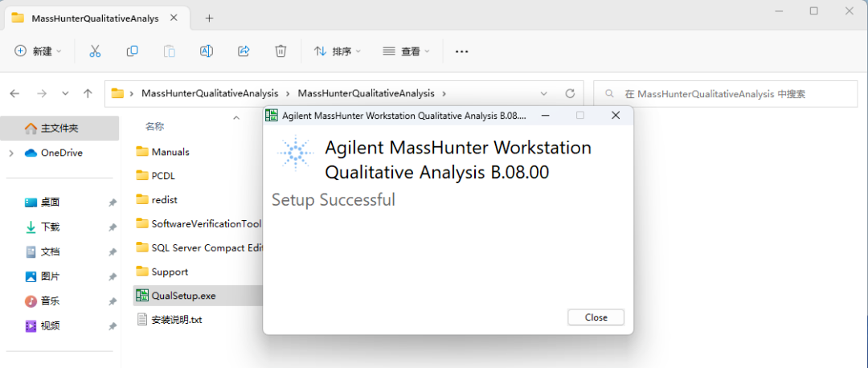Select QualSetup.exe in file list
The height and width of the screenshot is (368, 868).
(x=183, y=296)
